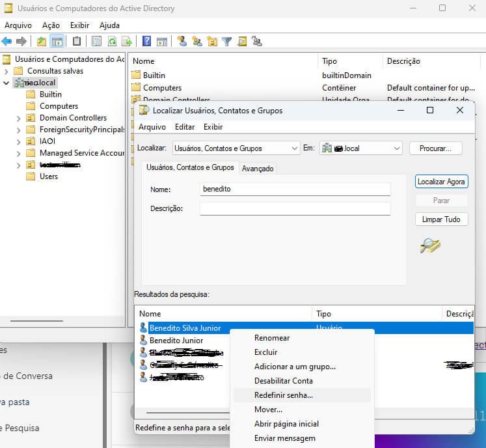
Task: Click the Find Objects toolbar icon
Action: coord(242,41)
